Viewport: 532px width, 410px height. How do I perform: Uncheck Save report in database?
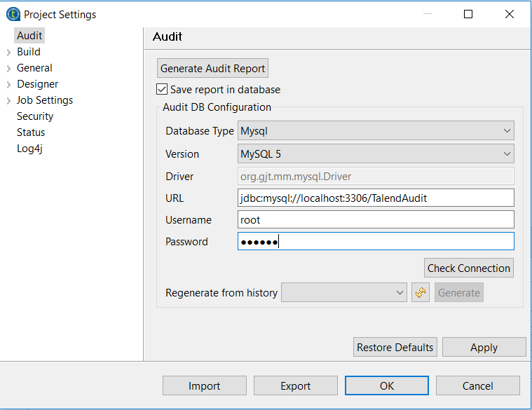162,90
